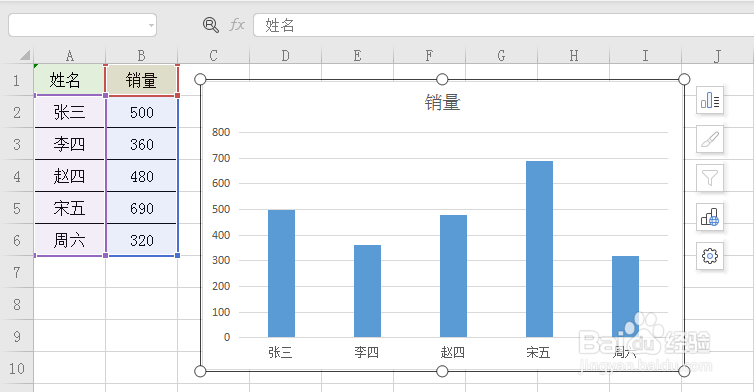Click the 400 label on vertical axis

221,235
